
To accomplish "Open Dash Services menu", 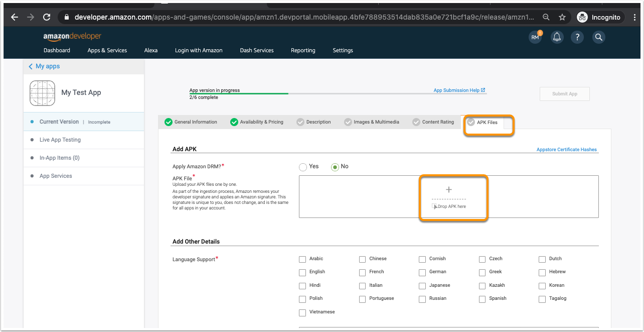I will click(257, 50).
